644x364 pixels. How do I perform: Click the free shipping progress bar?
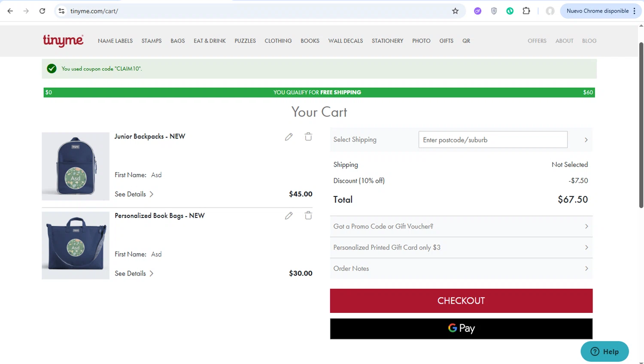(x=319, y=92)
